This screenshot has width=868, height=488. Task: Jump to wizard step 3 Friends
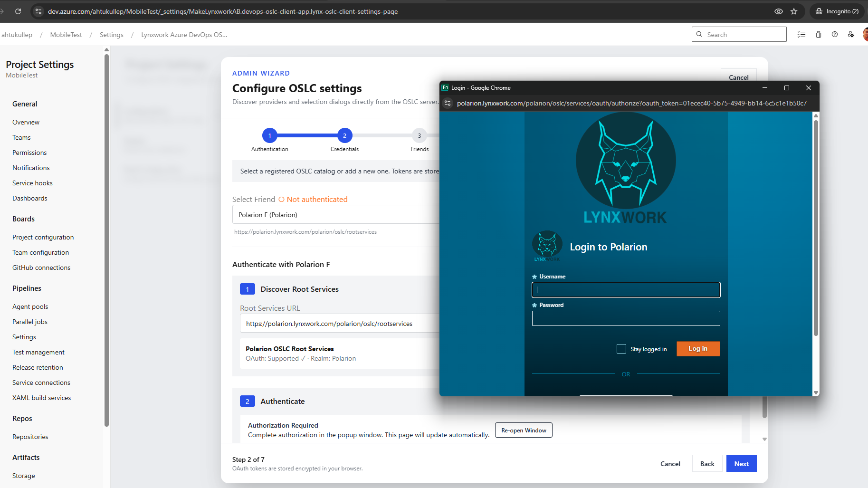(420, 136)
